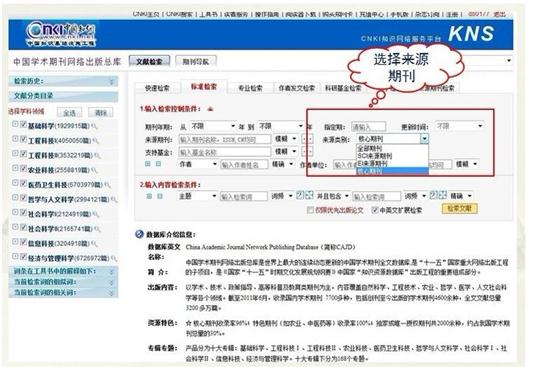
Task: Click the 来源期刊 name input field
Action: [225, 139]
